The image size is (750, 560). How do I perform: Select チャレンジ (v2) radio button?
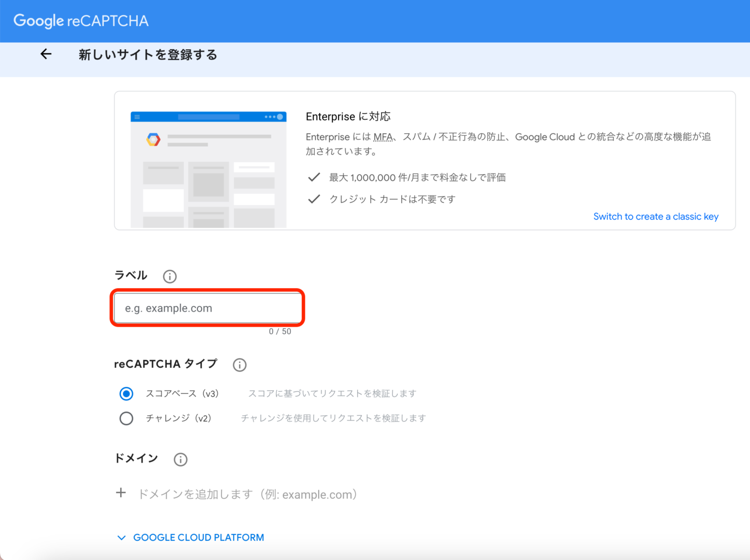(x=126, y=418)
